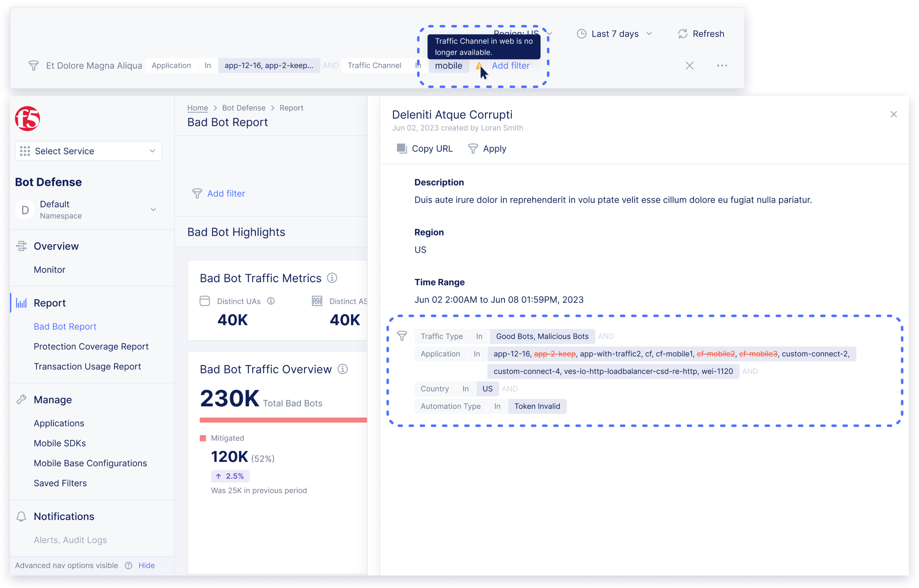The height and width of the screenshot is (588, 919).
Task: Click Alerts, Audit Logs text
Action: click(70, 540)
